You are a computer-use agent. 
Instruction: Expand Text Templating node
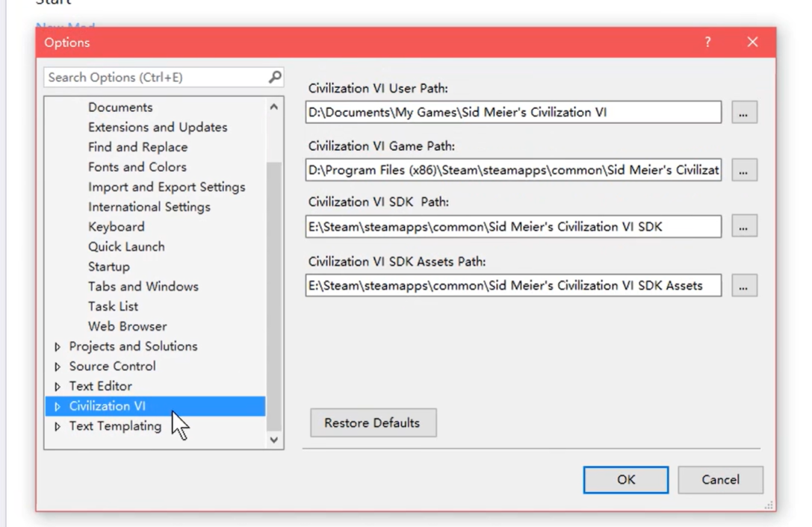pyautogui.click(x=58, y=426)
